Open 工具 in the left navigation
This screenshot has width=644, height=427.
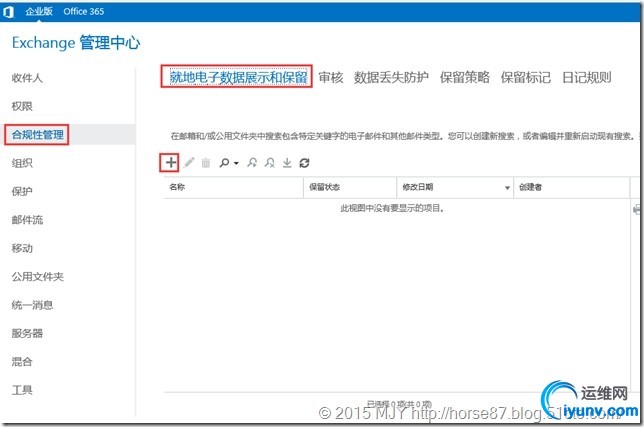(x=22, y=390)
